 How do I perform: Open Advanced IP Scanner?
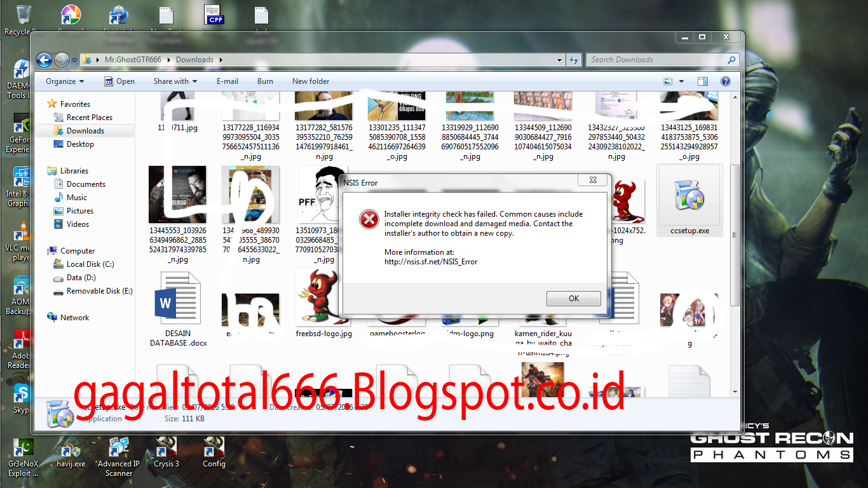point(118,449)
